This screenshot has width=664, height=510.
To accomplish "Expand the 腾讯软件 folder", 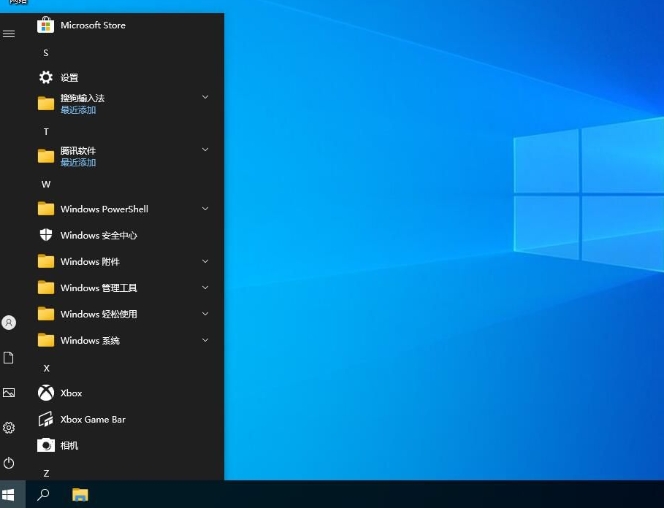I will tap(120, 155).
